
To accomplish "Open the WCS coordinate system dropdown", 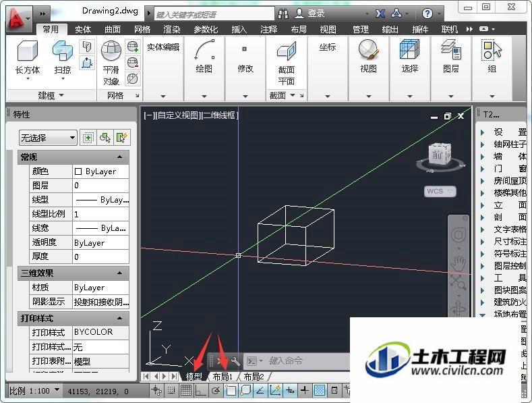I will [x=440, y=191].
